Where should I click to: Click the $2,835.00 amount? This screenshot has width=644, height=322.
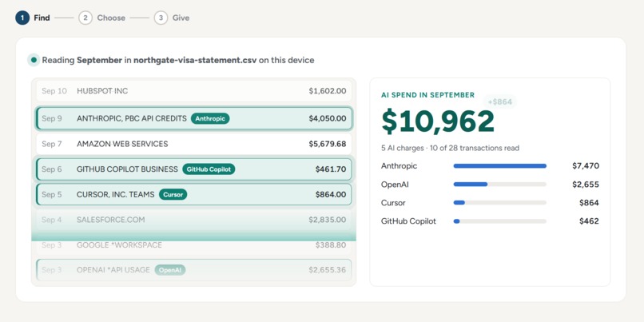(x=328, y=220)
